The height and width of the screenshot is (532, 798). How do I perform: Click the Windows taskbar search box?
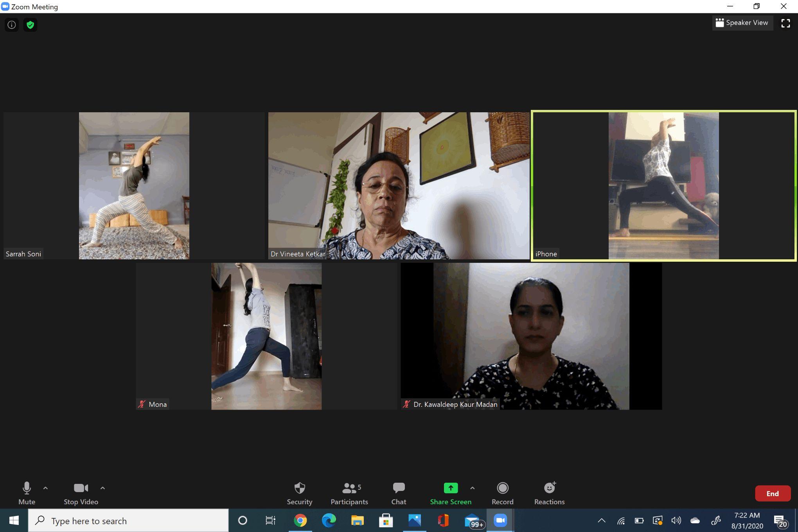click(128, 521)
